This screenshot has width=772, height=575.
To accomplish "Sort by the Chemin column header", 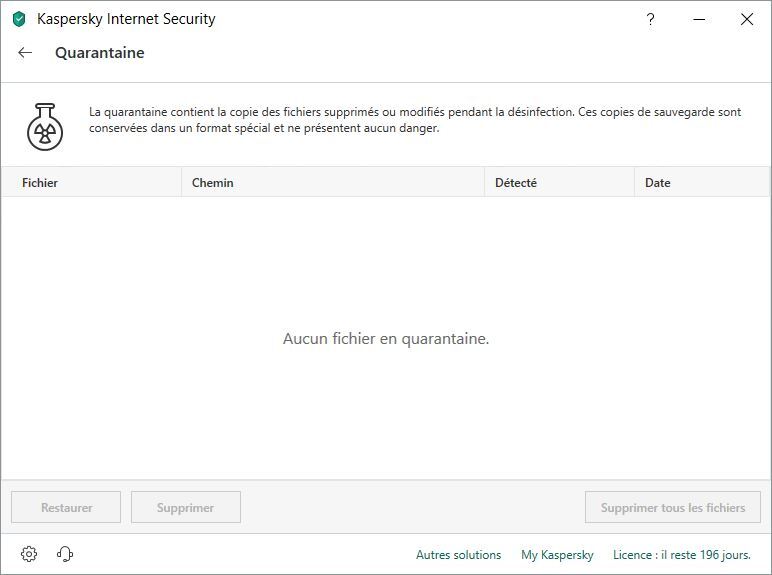I will [213, 183].
